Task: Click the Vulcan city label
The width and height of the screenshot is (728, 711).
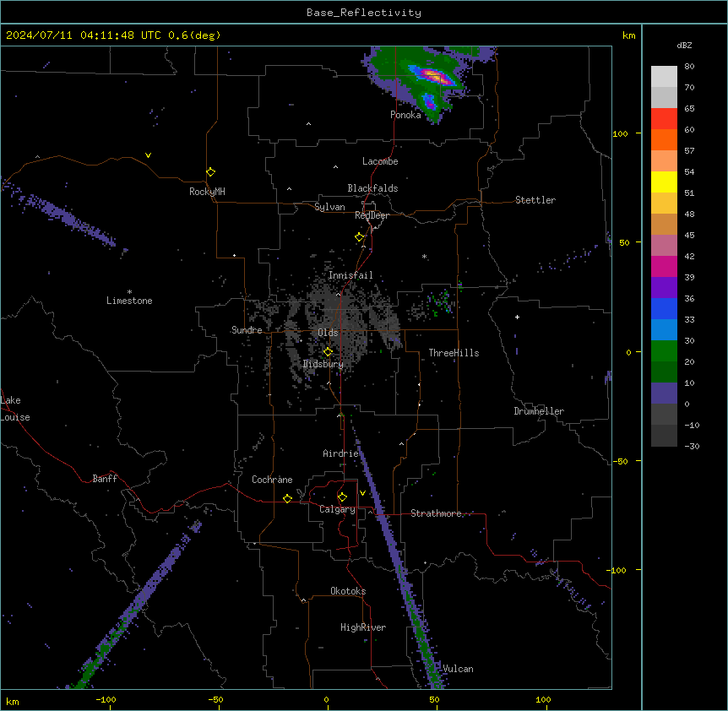Action: pyautogui.click(x=458, y=669)
